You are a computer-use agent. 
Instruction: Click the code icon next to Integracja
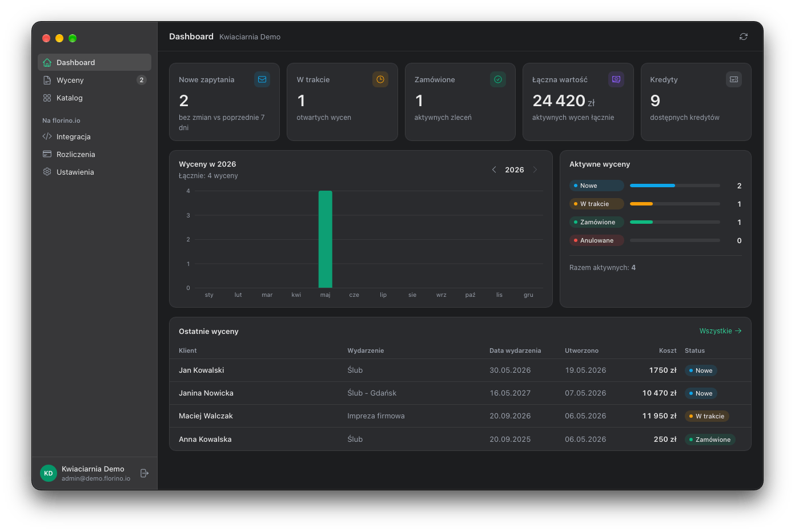click(x=47, y=136)
